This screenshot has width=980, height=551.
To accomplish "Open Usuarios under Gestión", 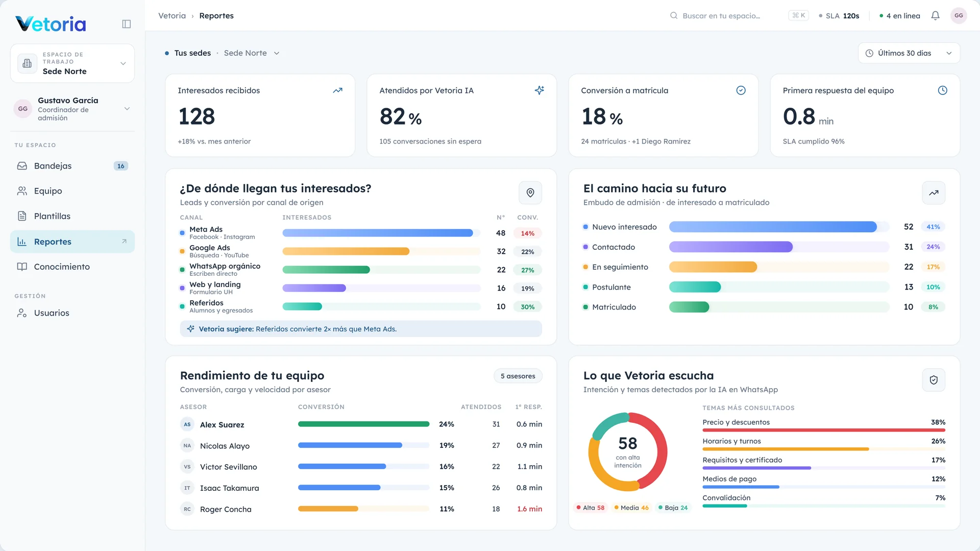I will point(72,313).
